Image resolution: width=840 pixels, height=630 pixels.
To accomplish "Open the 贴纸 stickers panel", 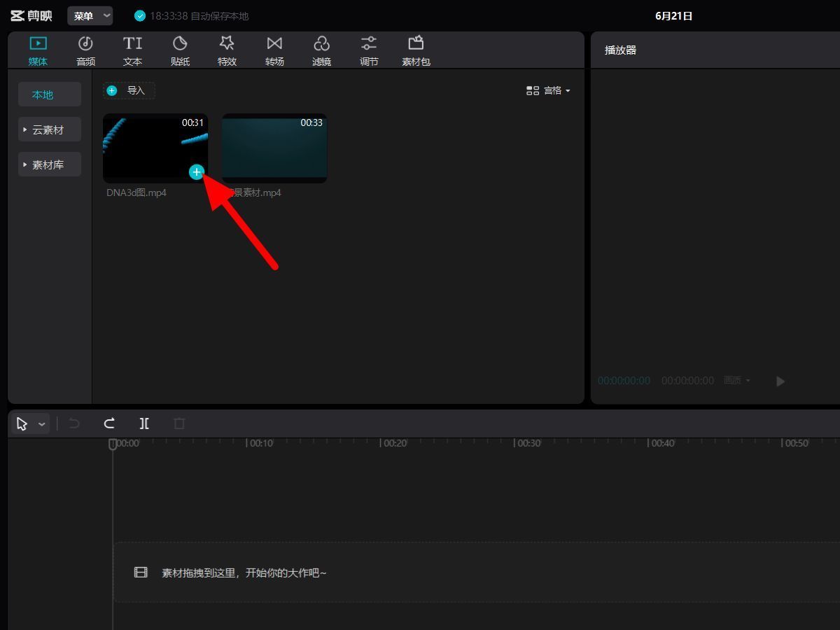I will [x=180, y=50].
